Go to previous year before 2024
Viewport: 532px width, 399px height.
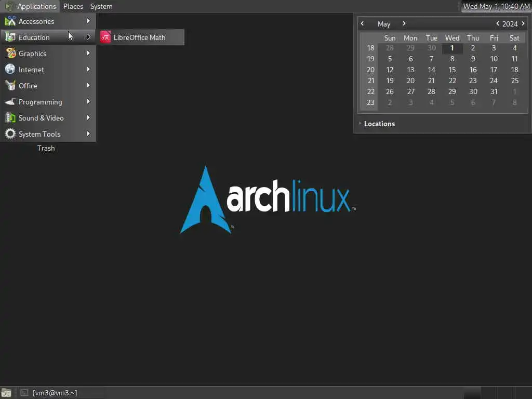497,23
